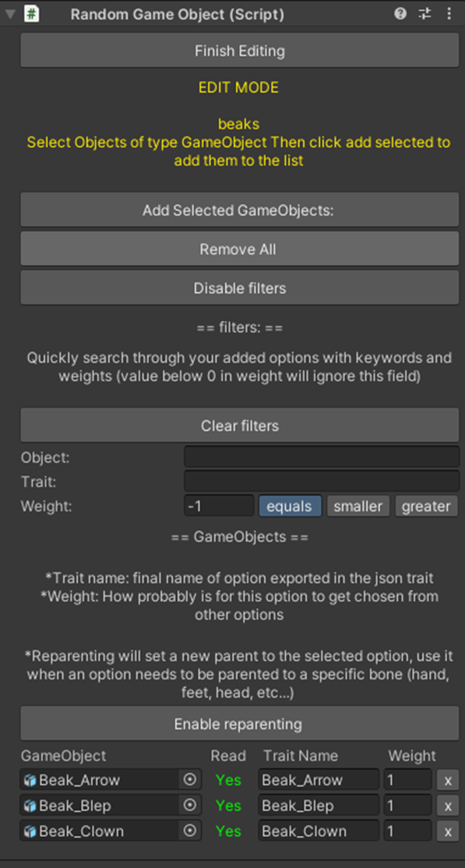Click the weight field for Beak_Arrow

click(408, 780)
